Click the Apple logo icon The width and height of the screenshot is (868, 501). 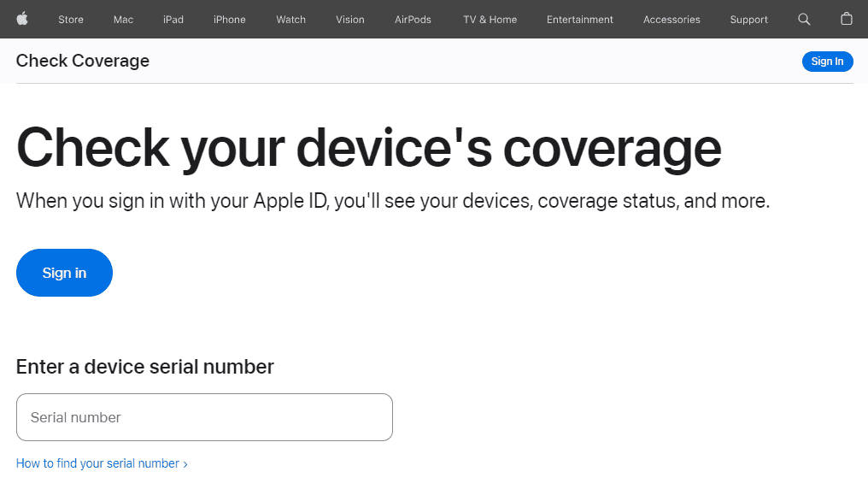tap(22, 19)
